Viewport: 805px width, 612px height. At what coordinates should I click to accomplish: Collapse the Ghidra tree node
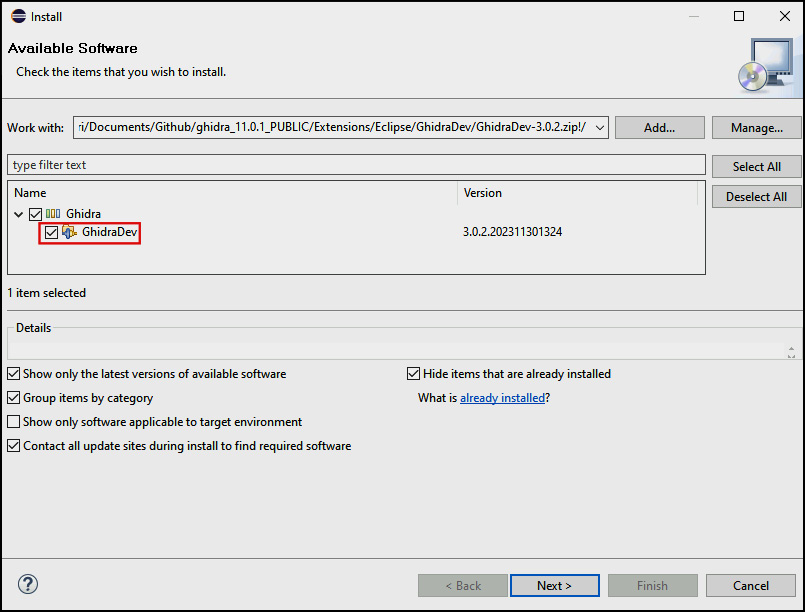pos(18,214)
